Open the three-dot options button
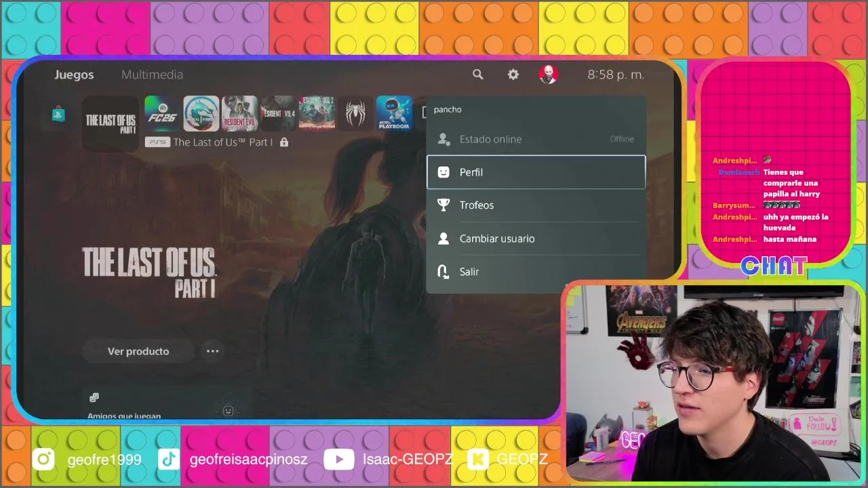This screenshot has width=868, height=488. click(212, 351)
